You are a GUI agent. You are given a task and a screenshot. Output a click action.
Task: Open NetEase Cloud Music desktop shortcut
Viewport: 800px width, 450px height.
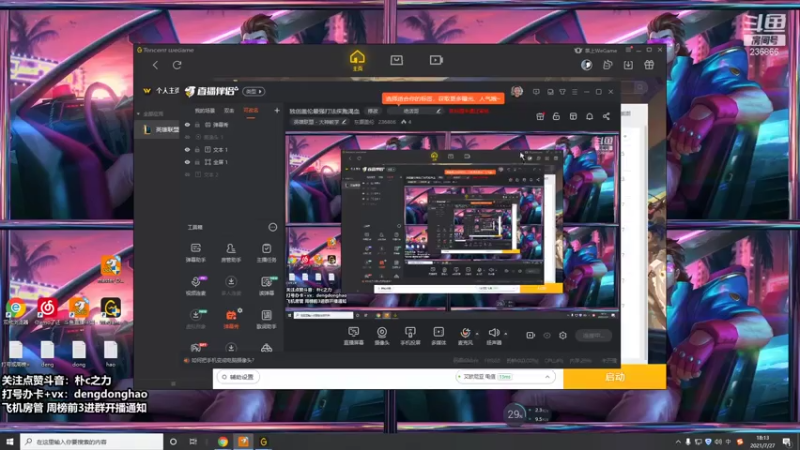point(47,311)
